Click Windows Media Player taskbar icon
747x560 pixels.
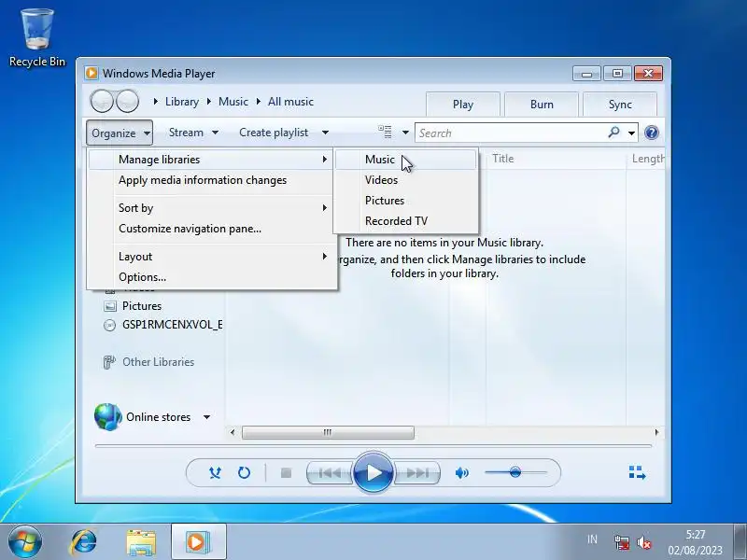click(198, 542)
